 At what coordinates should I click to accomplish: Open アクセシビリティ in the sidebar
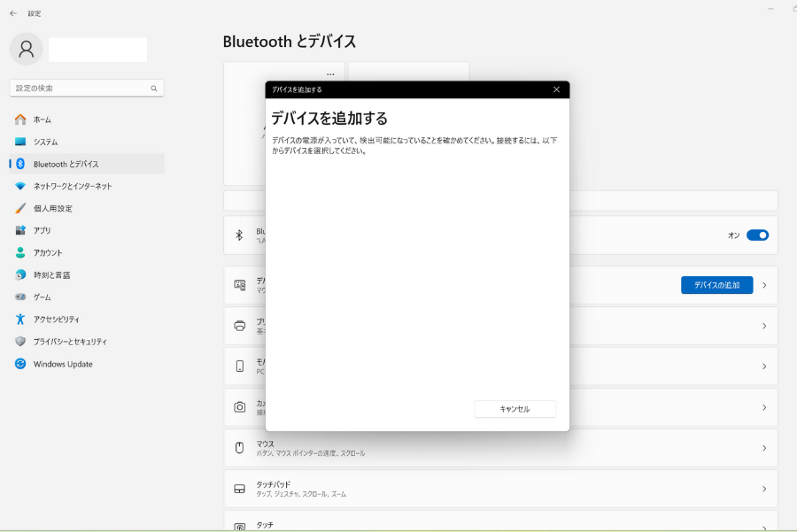tap(87, 319)
